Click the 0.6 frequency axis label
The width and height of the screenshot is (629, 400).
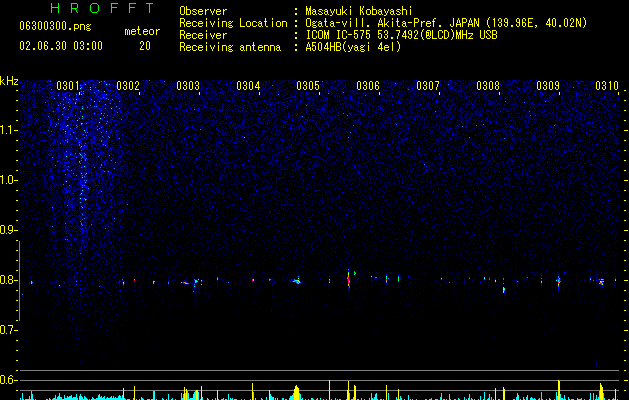[8, 380]
